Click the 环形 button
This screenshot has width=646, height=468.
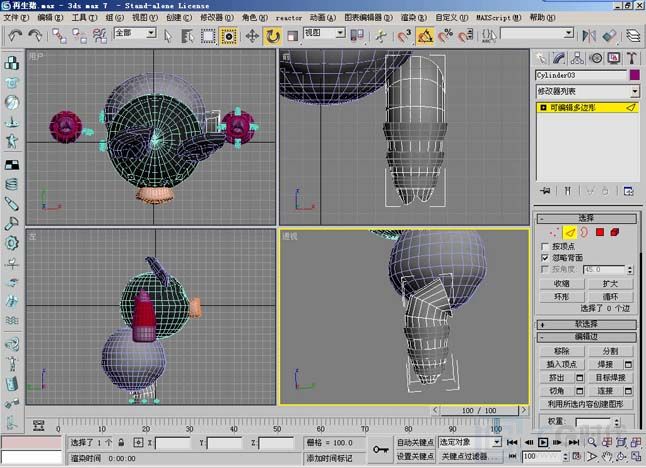(562, 297)
